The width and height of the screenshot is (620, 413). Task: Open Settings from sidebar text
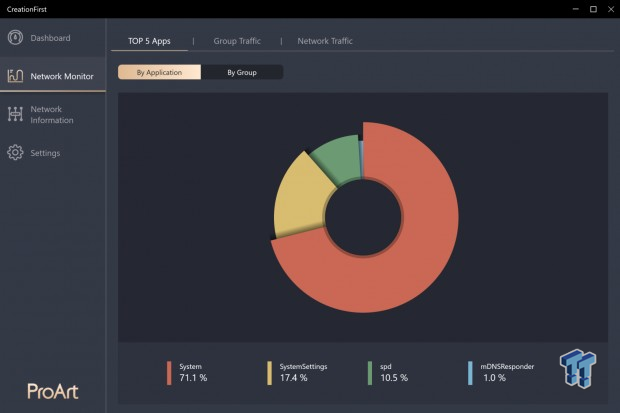[x=45, y=153]
